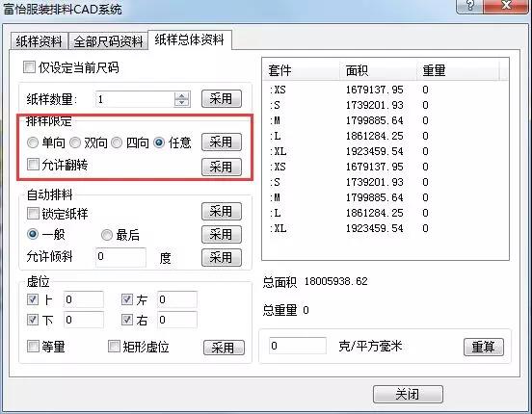Select the 一般 radio button
Screen dimensions: 532x414
pyautogui.click(x=33, y=234)
